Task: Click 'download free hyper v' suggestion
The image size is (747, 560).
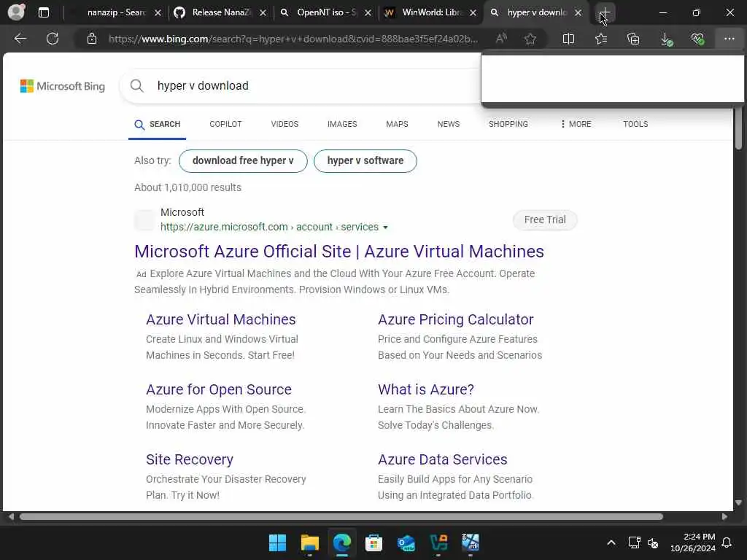Action: pos(243,161)
